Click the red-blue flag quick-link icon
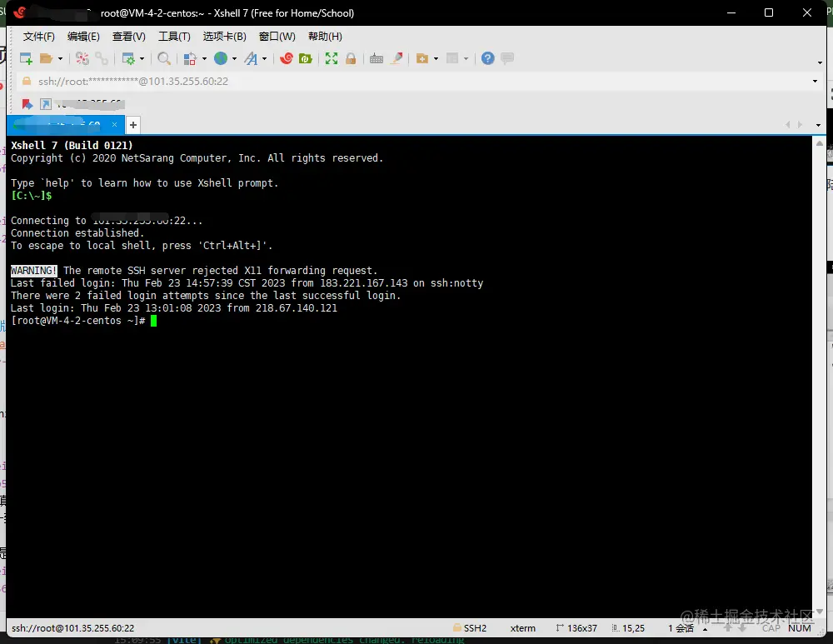The image size is (833, 644). (27, 104)
